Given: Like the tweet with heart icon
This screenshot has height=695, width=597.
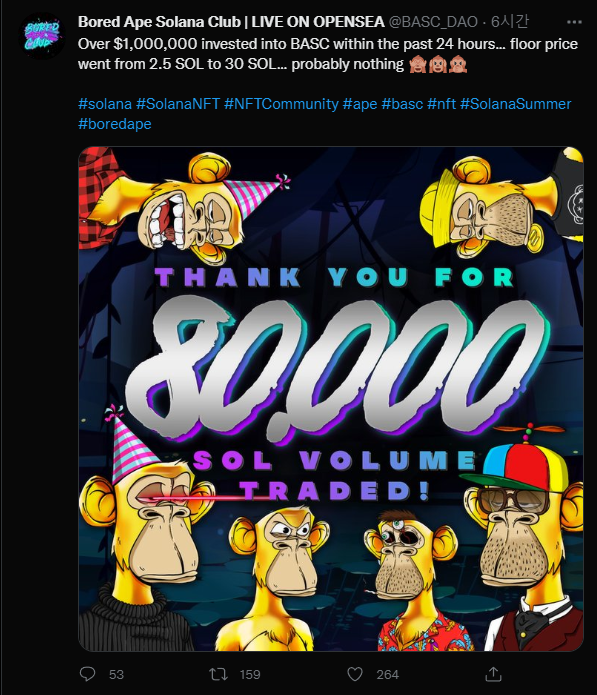Looking at the screenshot, I should (x=355, y=674).
